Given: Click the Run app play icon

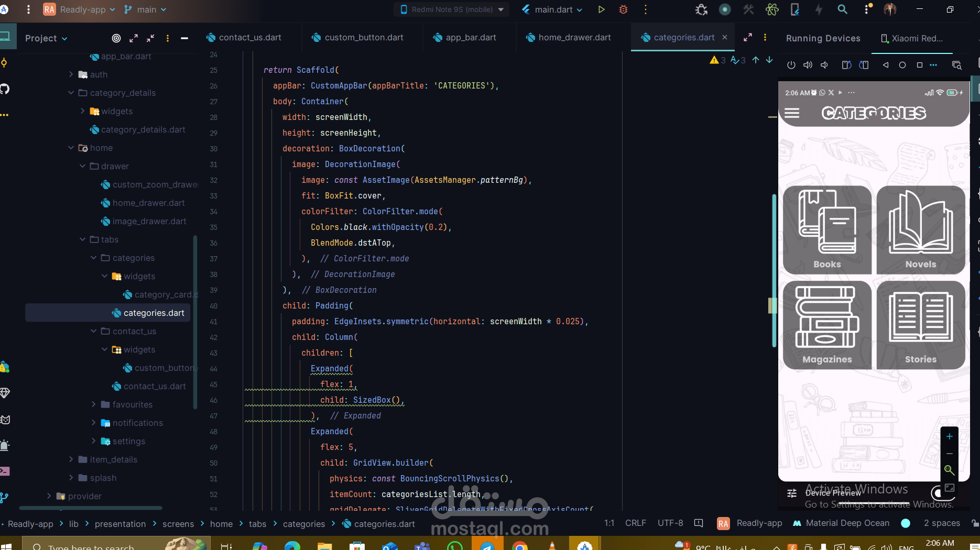Looking at the screenshot, I should 601,9.
